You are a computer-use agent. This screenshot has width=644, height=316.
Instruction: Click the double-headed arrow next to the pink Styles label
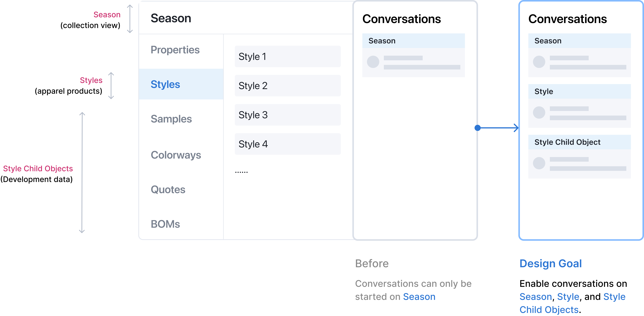tap(111, 86)
